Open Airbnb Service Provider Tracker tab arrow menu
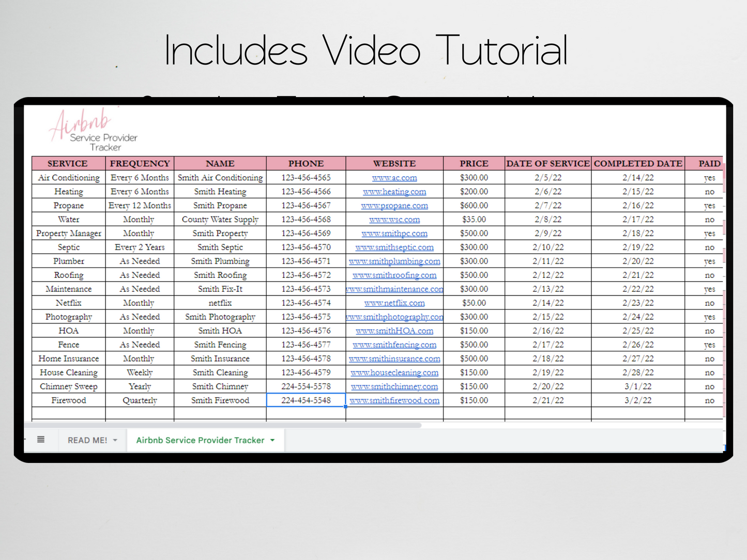Viewport: 747px width, 560px height. [x=272, y=440]
